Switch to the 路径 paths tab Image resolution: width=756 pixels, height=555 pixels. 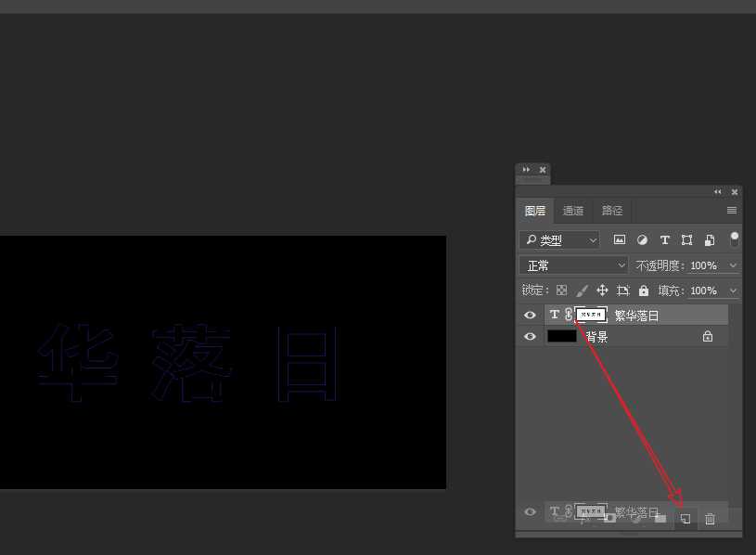tap(612, 210)
